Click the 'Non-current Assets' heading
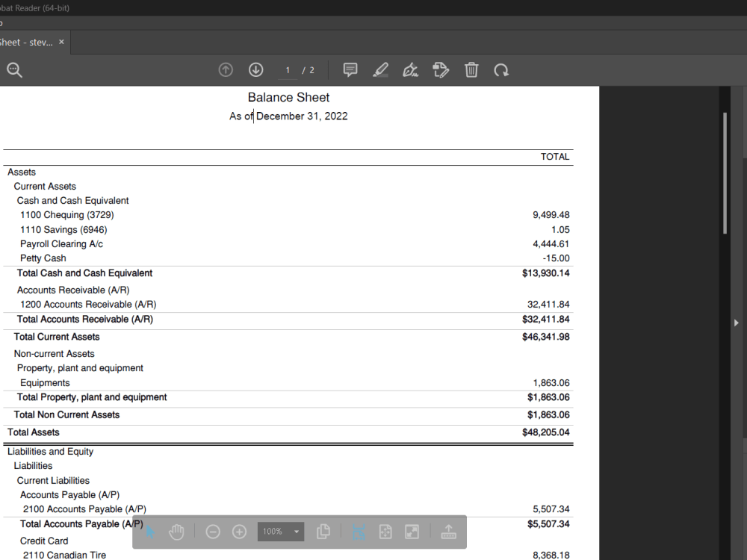This screenshot has width=747, height=560. click(x=55, y=354)
